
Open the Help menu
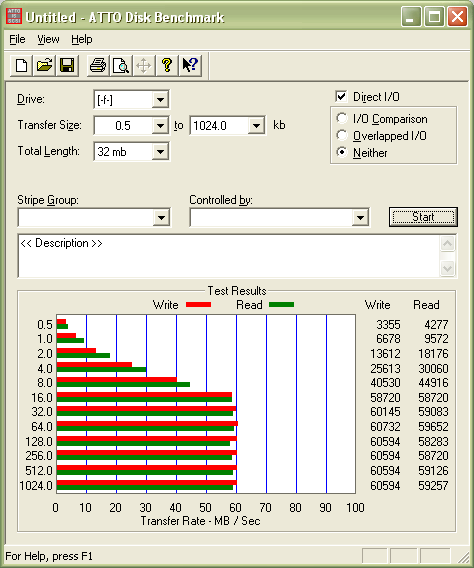coord(81,39)
